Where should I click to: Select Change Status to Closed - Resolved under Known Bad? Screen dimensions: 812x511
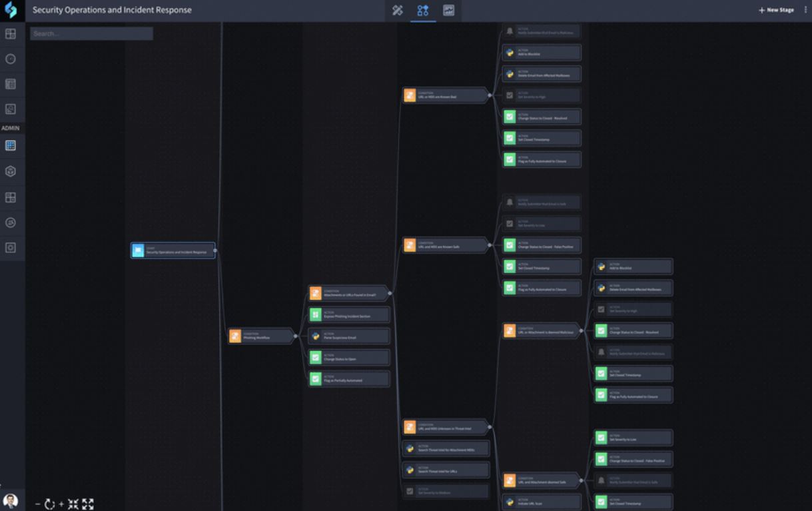point(542,117)
